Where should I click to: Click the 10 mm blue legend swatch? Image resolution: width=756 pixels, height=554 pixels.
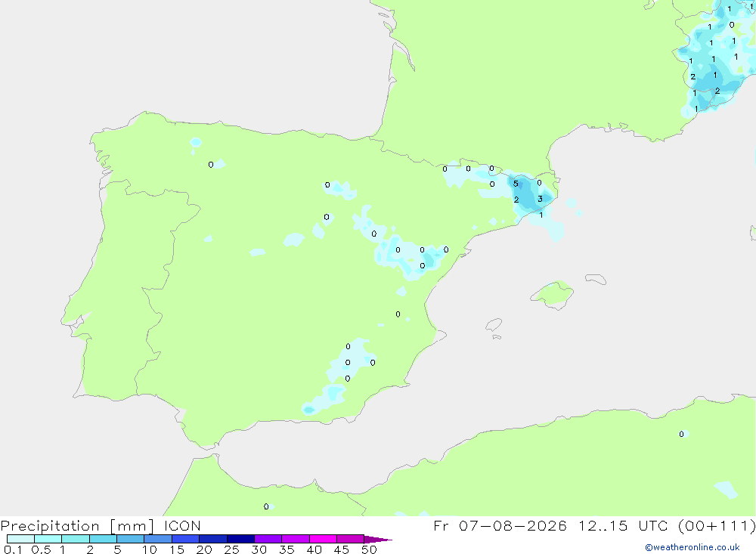click(158, 539)
